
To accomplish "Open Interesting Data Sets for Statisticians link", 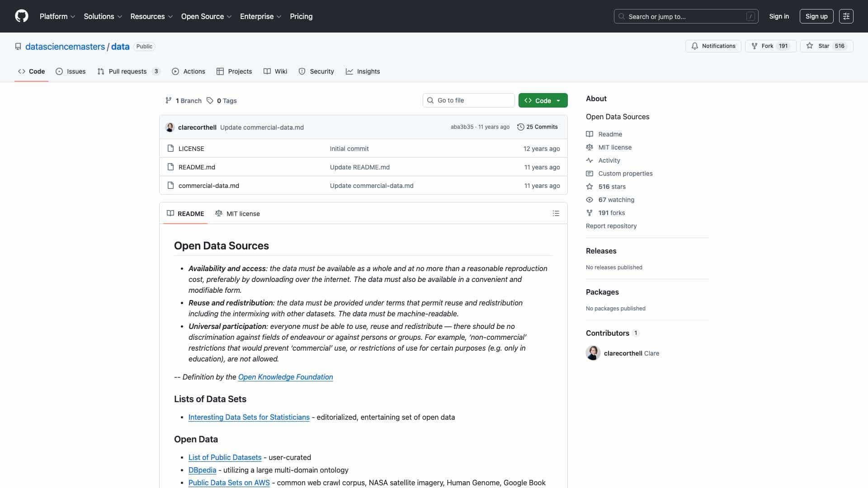I will tap(249, 417).
